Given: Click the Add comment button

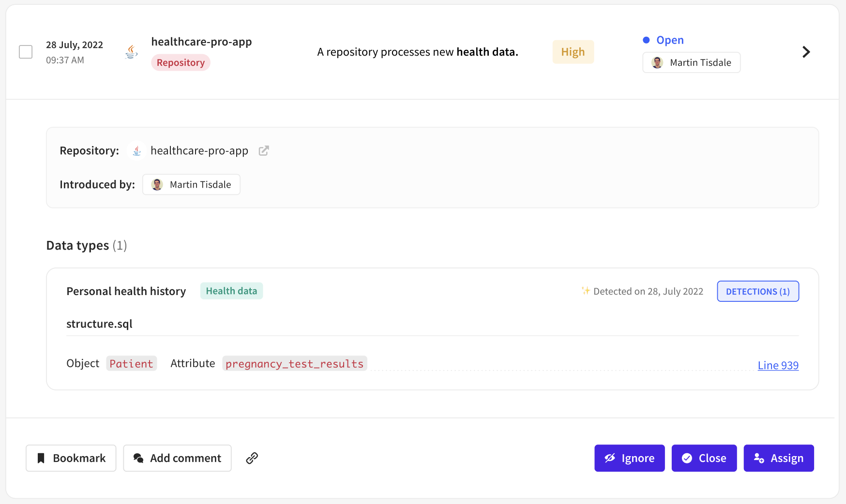Looking at the screenshot, I should click(x=177, y=458).
